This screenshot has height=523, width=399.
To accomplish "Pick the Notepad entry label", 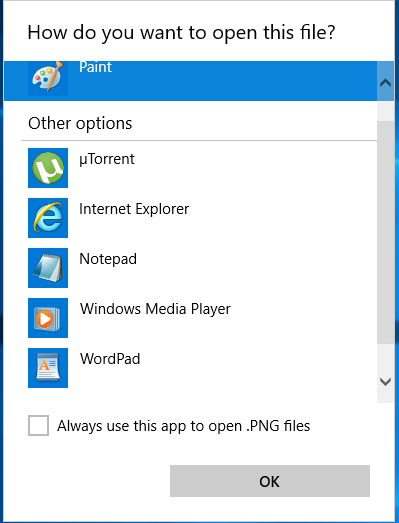I will click(108, 259).
